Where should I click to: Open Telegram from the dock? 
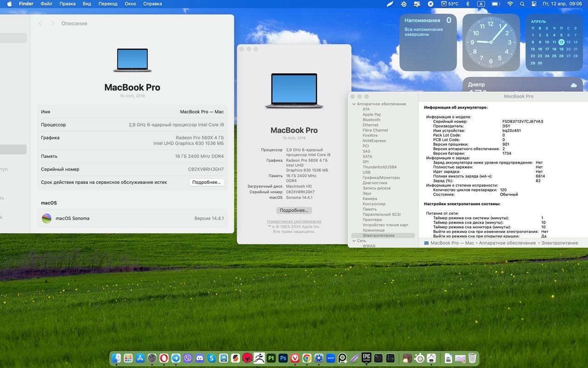(176, 358)
